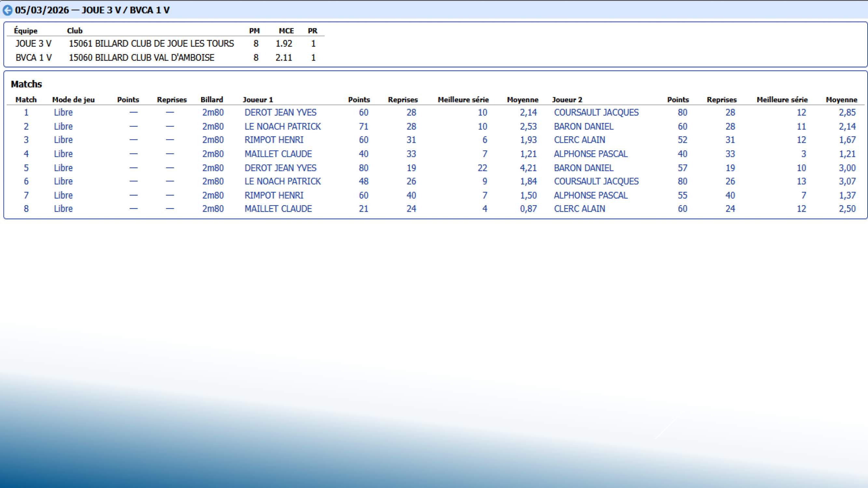
Task: Open match 5 details
Action: [26, 168]
